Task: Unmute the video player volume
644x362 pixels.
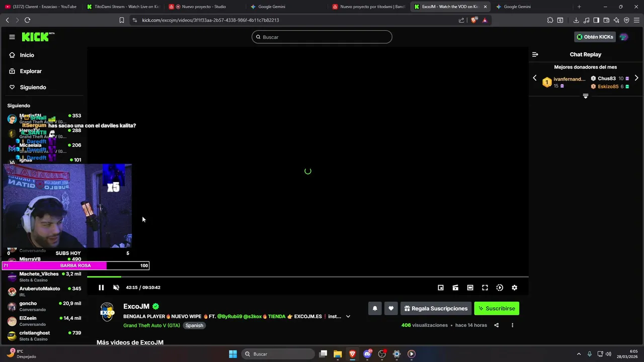Action: (x=116, y=288)
